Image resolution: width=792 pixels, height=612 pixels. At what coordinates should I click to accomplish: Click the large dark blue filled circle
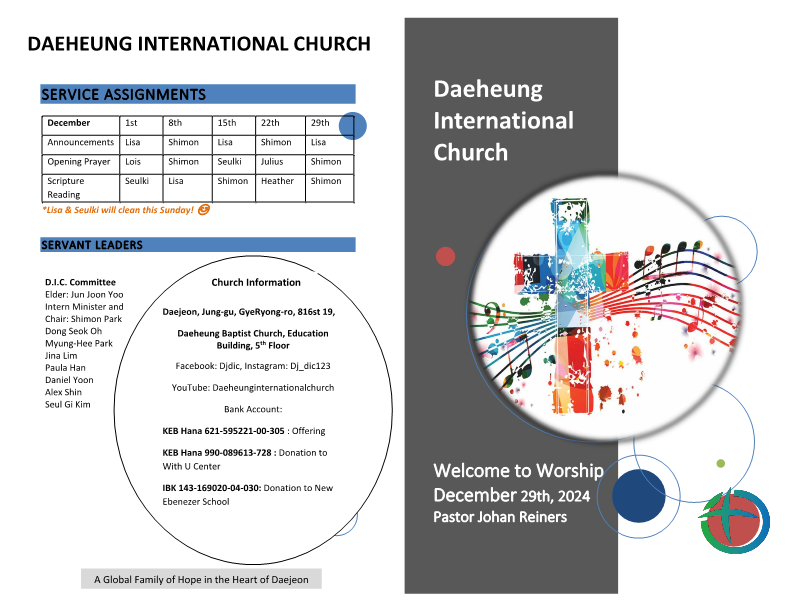(638, 494)
